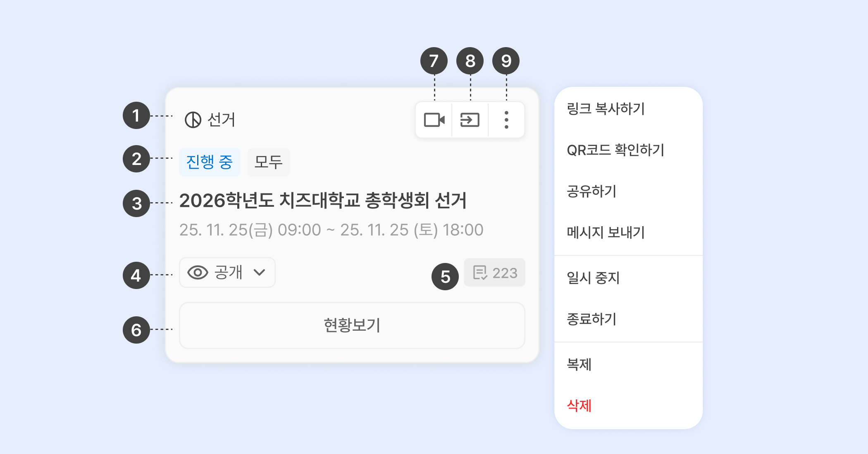This screenshot has width=868, height=454.
Task: Click the 현황보기 button
Action: click(x=352, y=325)
